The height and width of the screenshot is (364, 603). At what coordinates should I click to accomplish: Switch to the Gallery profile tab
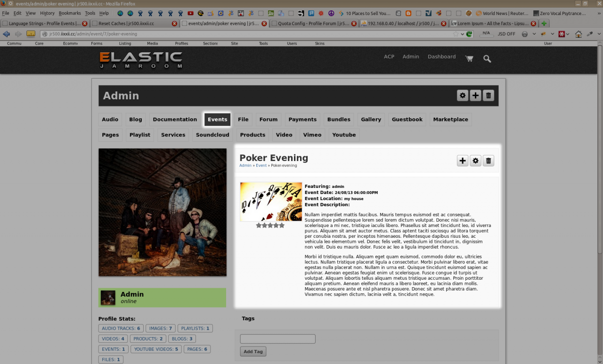pos(371,120)
